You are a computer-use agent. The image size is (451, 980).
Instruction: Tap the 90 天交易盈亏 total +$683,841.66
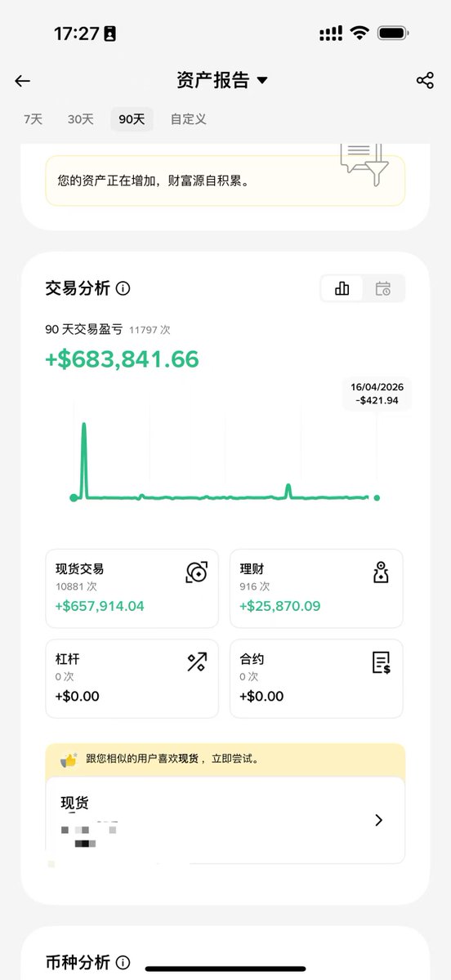pyautogui.click(x=123, y=359)
